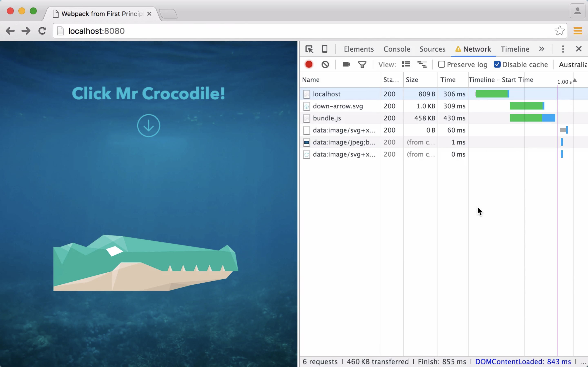Uncheck the Disable cache checkbox

click(x=497, y=64)
